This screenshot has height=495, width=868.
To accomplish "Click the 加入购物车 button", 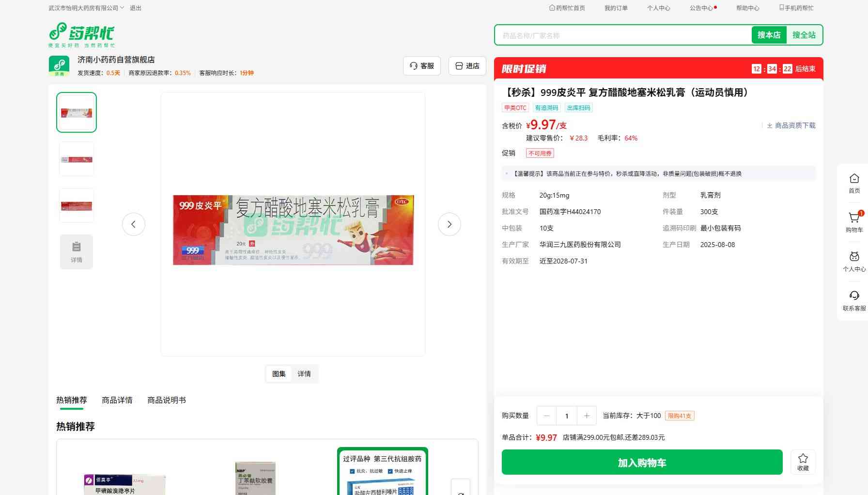I will (x=642, y=463).
